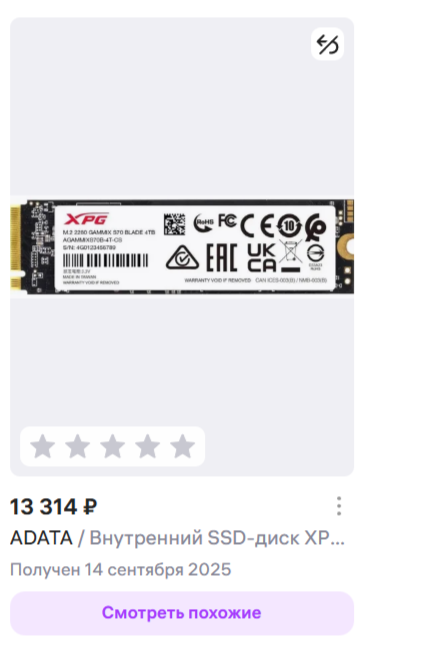Click the EAC certification mark

point(222,257)
